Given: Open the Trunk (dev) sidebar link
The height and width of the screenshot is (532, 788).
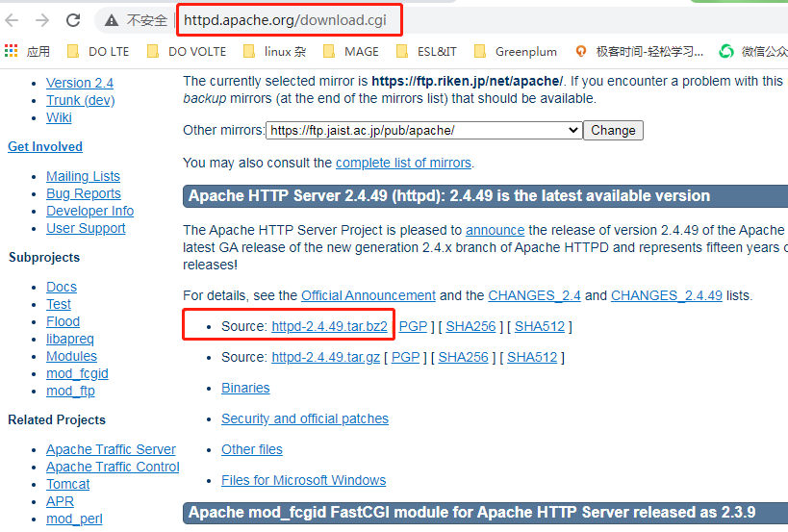Looking at the screenshot, I should tap(81, 100).
